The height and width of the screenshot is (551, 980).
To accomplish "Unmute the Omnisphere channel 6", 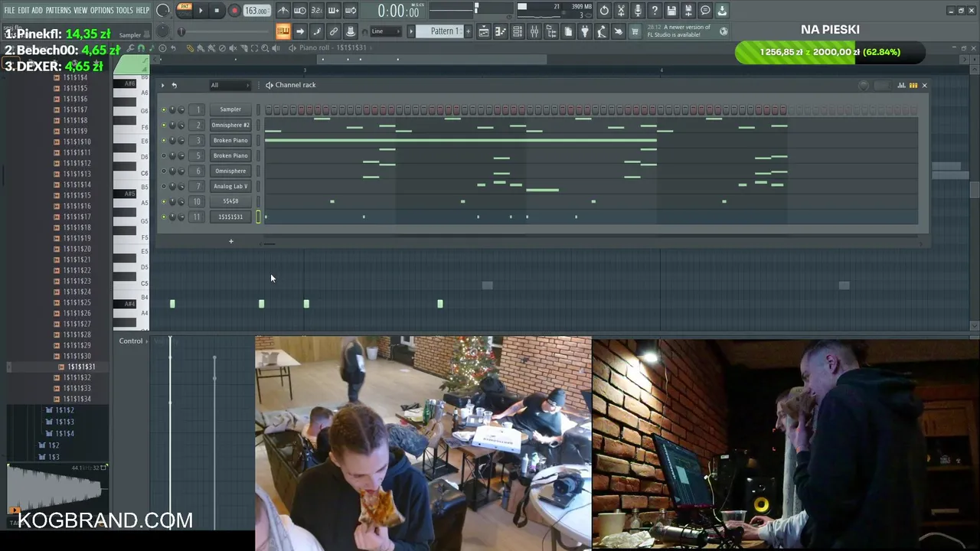I will 163,171.
